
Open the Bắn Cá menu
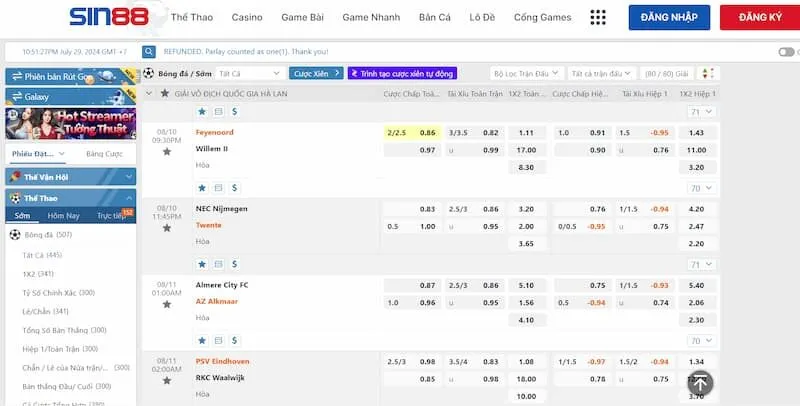(435, 17)
